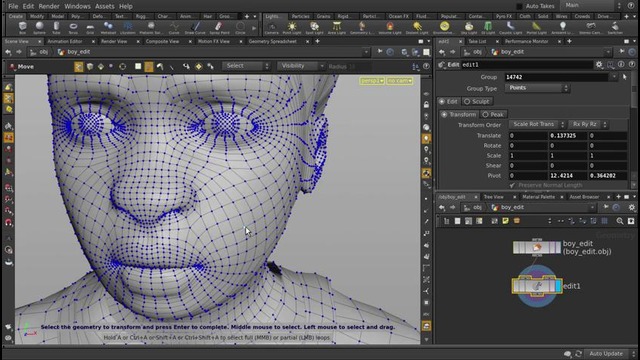Open the Scale Rot Trans order dropdown

pyautogui.click(x=537, y=124)
